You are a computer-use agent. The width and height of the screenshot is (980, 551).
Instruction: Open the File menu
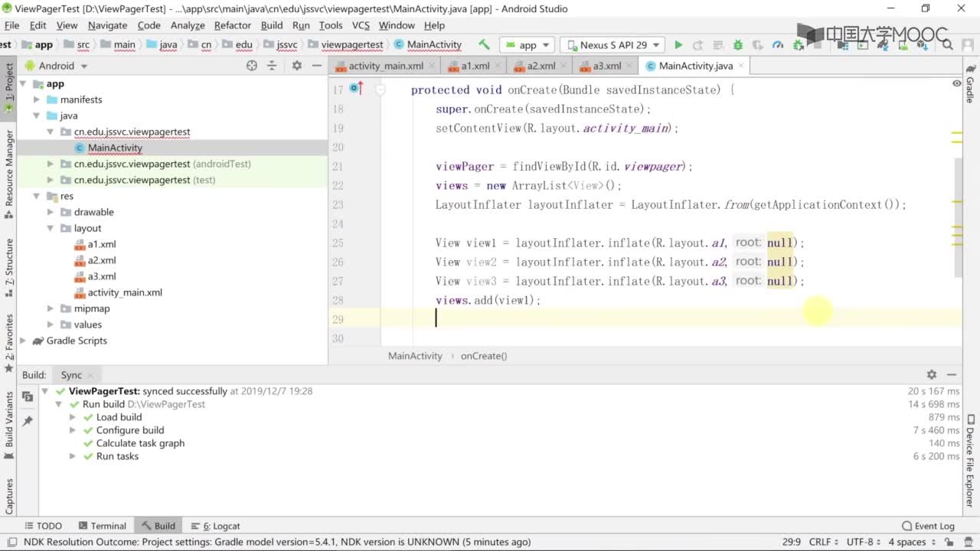tap(11, 25)
